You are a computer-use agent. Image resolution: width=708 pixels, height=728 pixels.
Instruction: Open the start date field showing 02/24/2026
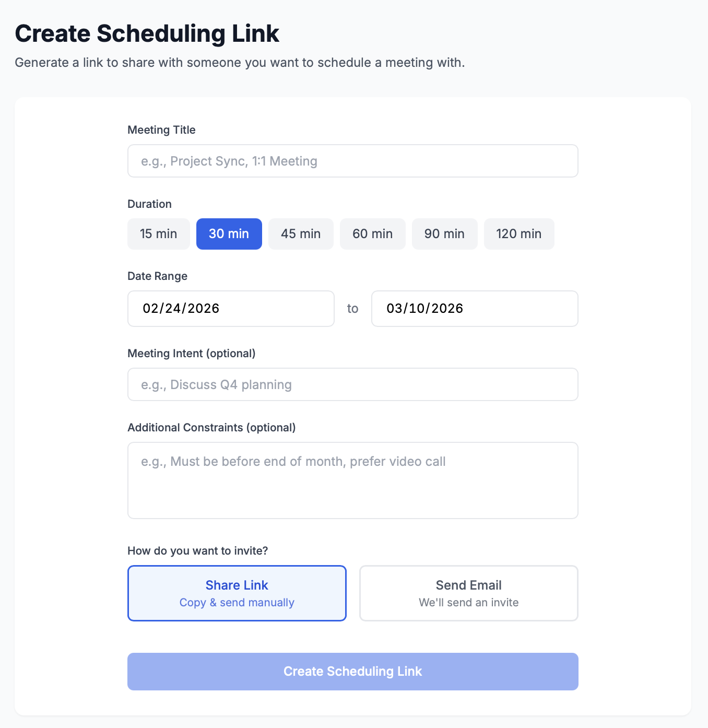230,309
